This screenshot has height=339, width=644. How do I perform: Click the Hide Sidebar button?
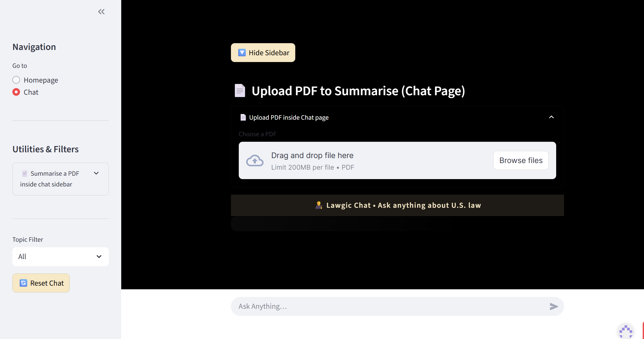click(x=263, y=53)
